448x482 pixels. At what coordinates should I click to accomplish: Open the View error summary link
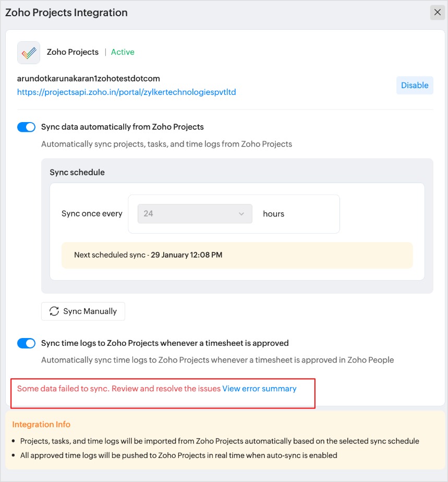pyautogui.click(x=259, y=389)
